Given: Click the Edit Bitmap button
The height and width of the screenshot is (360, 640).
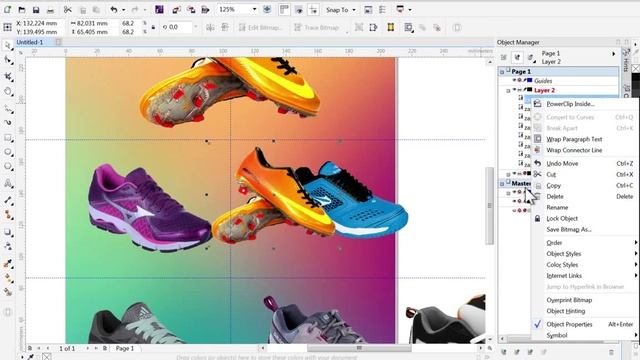Looking at the screenshot, I should point(260,27).
